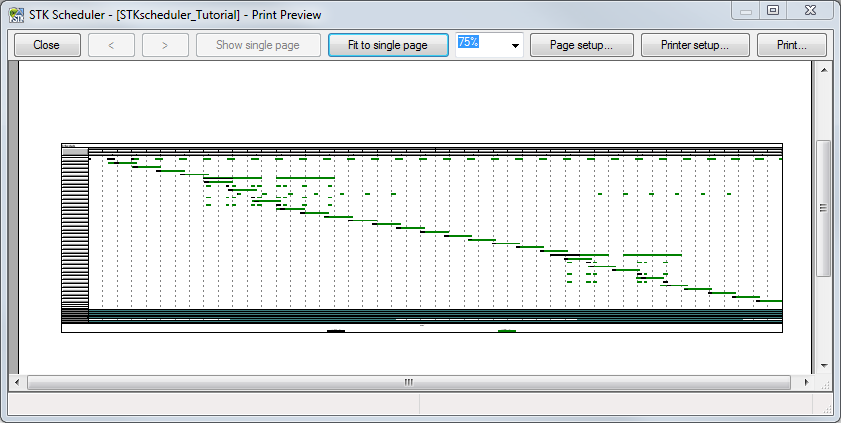Image resolution: width=841 pixels, height=423 pixels.
Task: Click the horizontal scrollbar thumb
Action: 408,382
